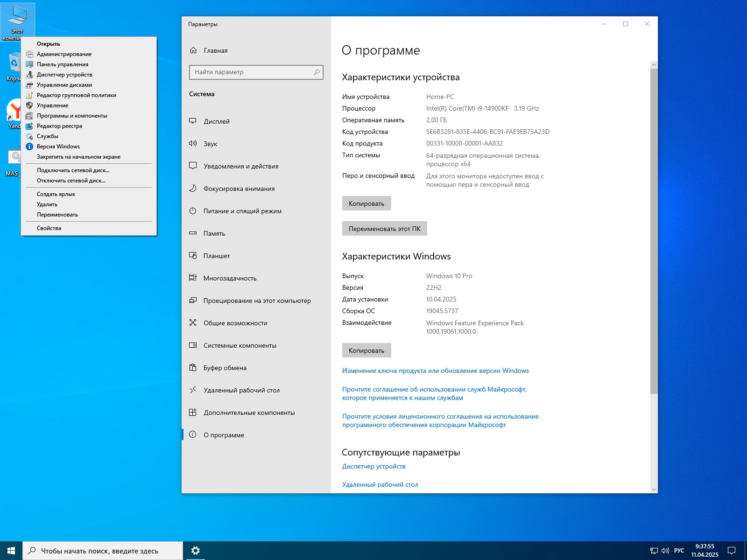The width and height of the screenshot is (747, 560).
Task: Click the volume icon in system tray
Action: point(665,551)
